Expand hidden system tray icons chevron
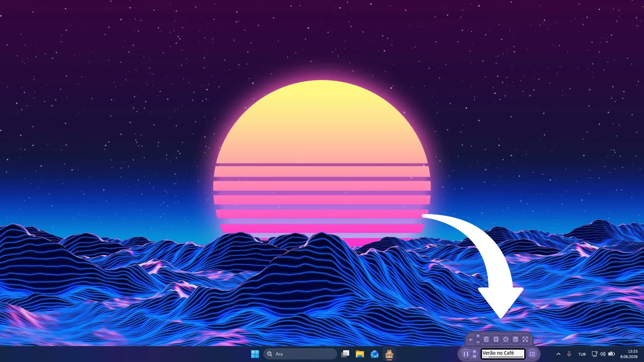The width and height of the screenshot is (644, 362). (558, 354)
